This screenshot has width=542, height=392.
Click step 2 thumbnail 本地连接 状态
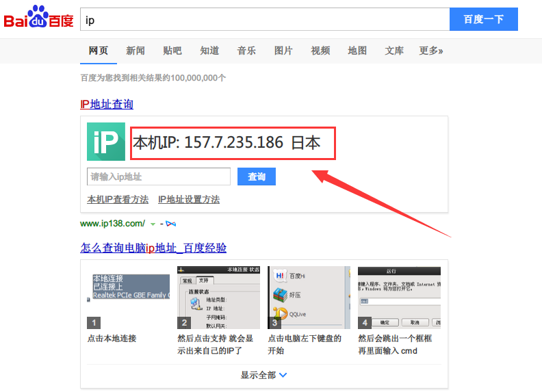click(218, 298)
